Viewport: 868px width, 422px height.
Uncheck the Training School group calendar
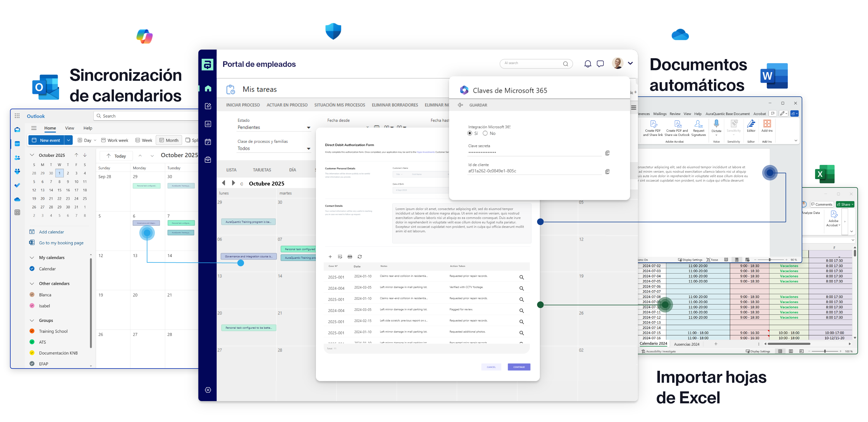point(32,331)
